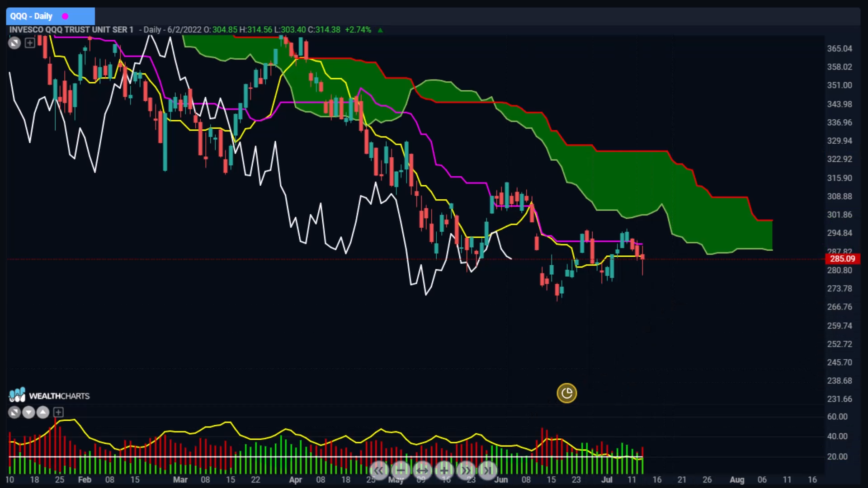
Task: Jump chart forward with double-right arrows
Action: click(x=466, y=470)
